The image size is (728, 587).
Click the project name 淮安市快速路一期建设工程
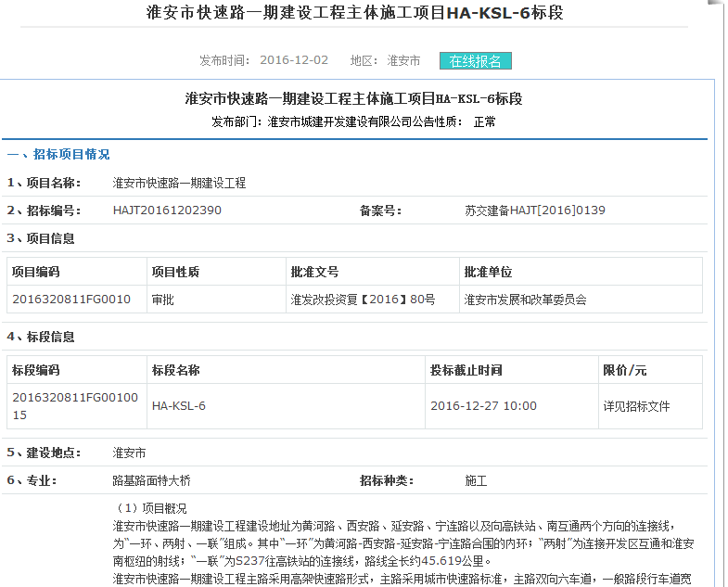(179, 184)
